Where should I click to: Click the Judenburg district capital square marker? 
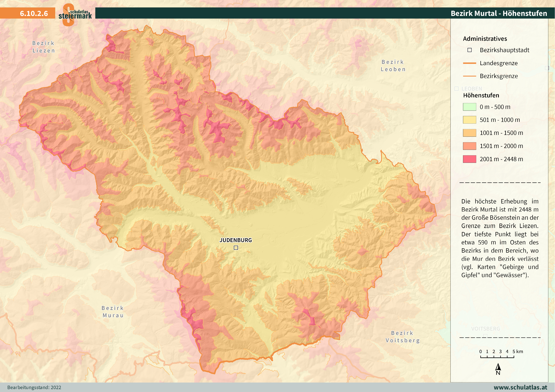236,248
